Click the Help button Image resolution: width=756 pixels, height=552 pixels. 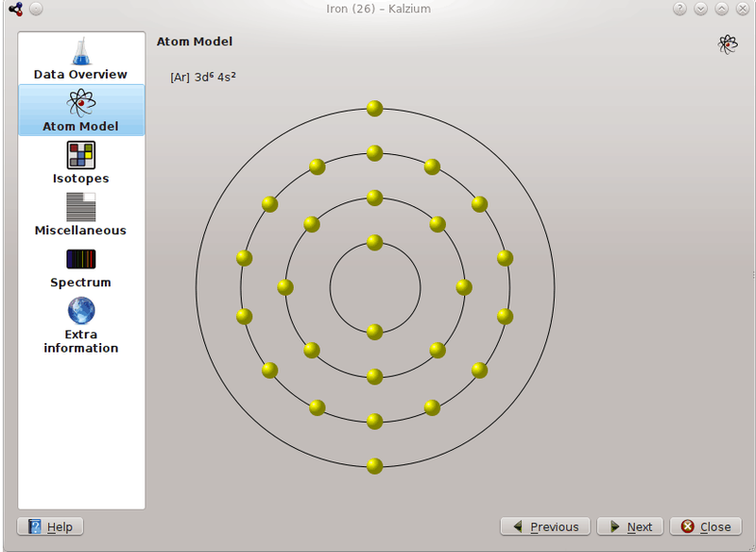[x=50, y=526]
